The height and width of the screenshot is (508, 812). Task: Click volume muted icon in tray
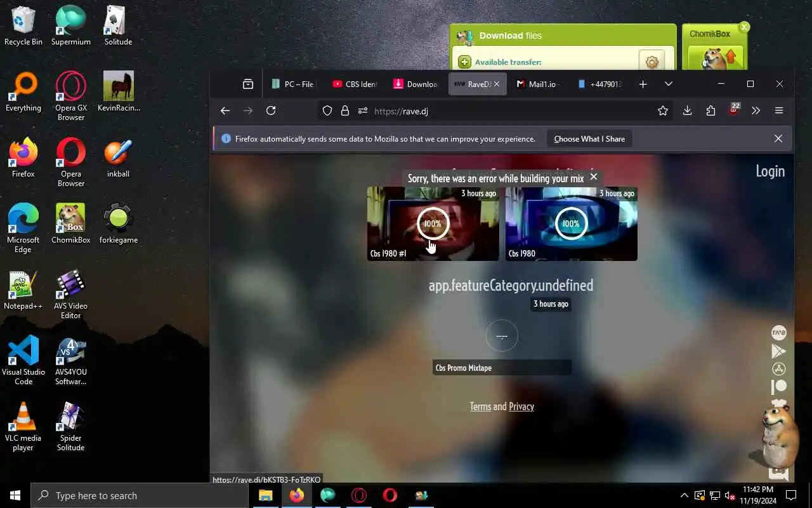pyautogui.click(x=730, y=495)
